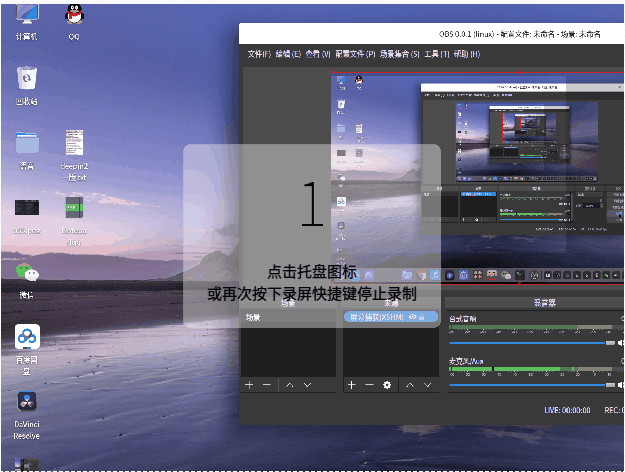
Task: Move the selected source up
Action: coord(410,385)
